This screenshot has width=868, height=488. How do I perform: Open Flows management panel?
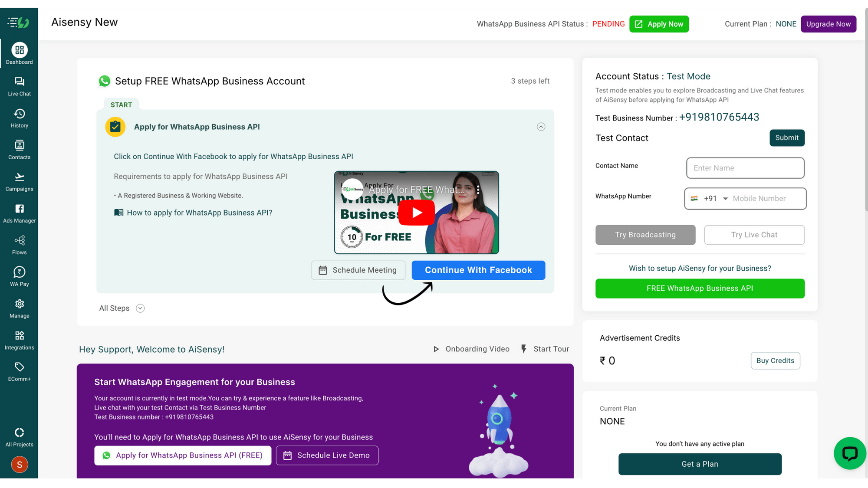pos(19,244)
